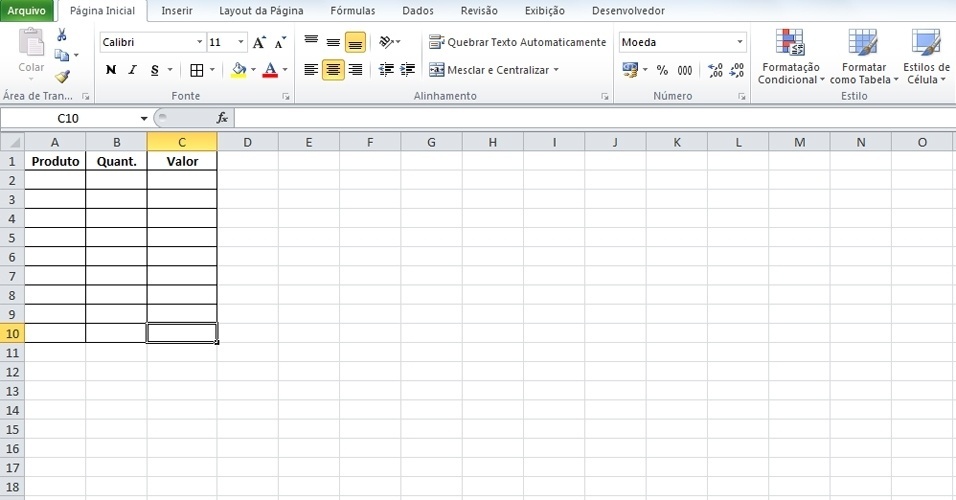Viewport: 956px width, 500px height.
Task: Click Quebrar Texto Automaticamente
Action: (x=518, y=42)
